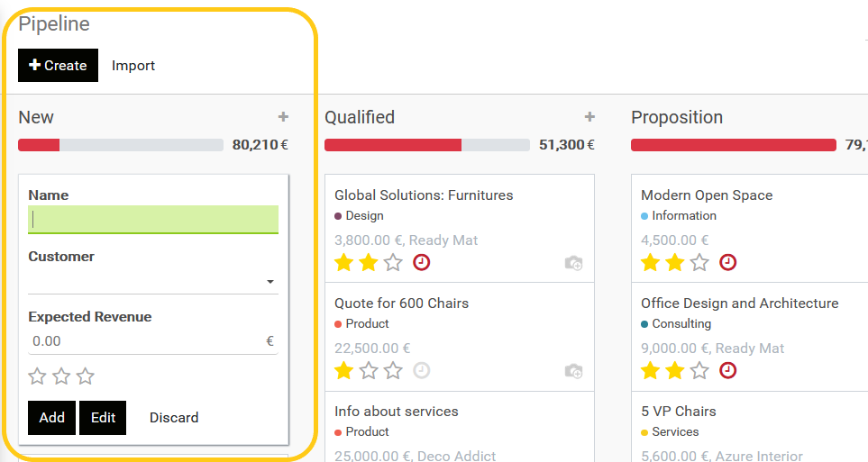The width and height of the screenshot is (868, 462).
Task: Open the Customer selection field
Action: pyautogui.click(x=153, y=282)
